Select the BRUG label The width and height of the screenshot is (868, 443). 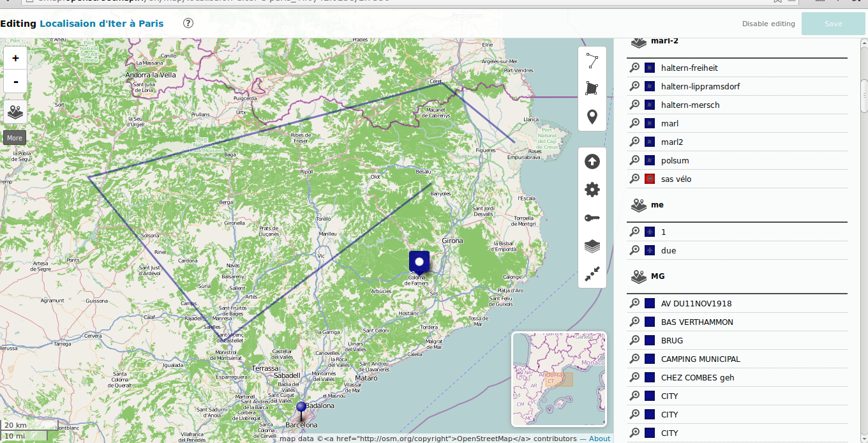click(x=672, y=340)
